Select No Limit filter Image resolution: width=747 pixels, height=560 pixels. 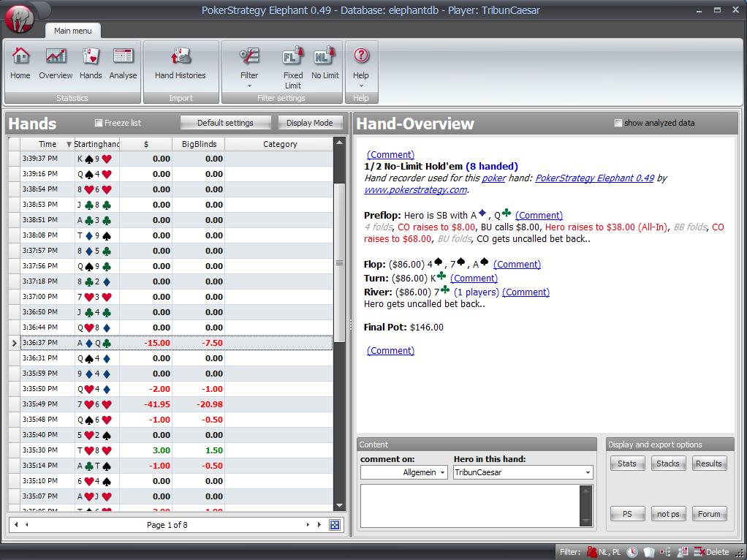click(x=325, y=64)
